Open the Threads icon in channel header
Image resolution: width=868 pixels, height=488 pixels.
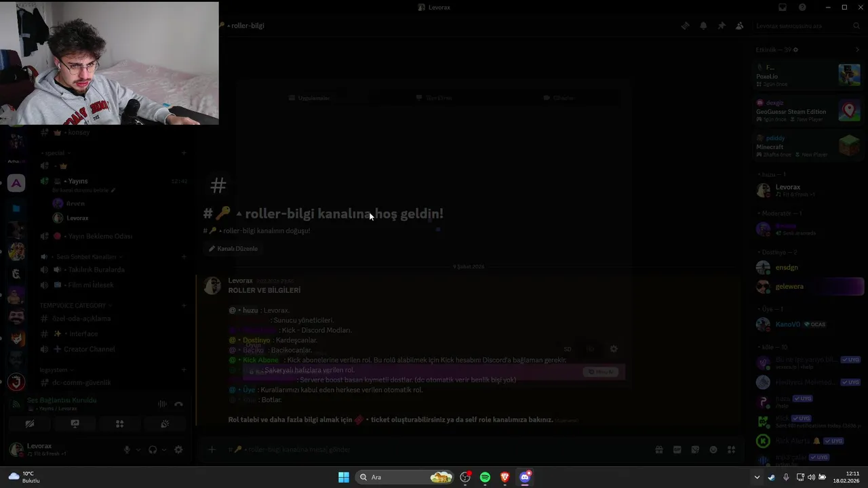686,26
